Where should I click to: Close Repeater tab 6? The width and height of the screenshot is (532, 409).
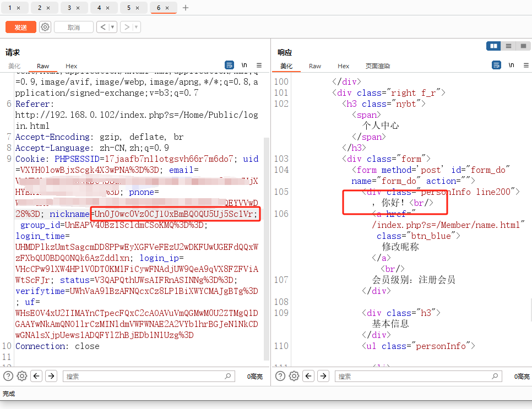pyautogui.click(x=167, y=8)
